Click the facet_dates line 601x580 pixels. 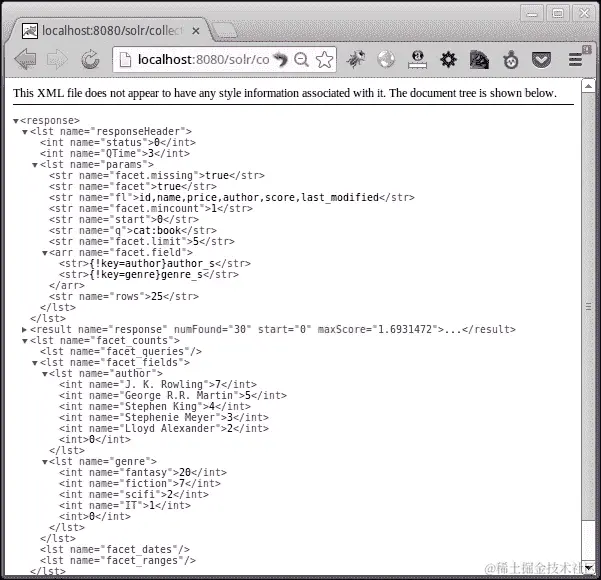[x=115, y=550]
